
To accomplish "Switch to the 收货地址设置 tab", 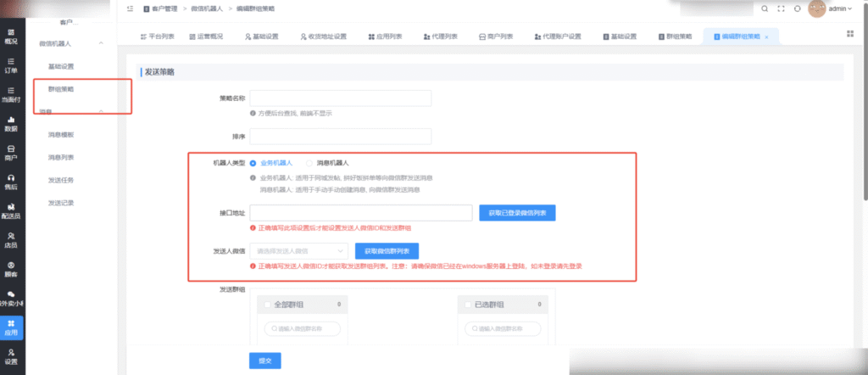I will 323,36.
